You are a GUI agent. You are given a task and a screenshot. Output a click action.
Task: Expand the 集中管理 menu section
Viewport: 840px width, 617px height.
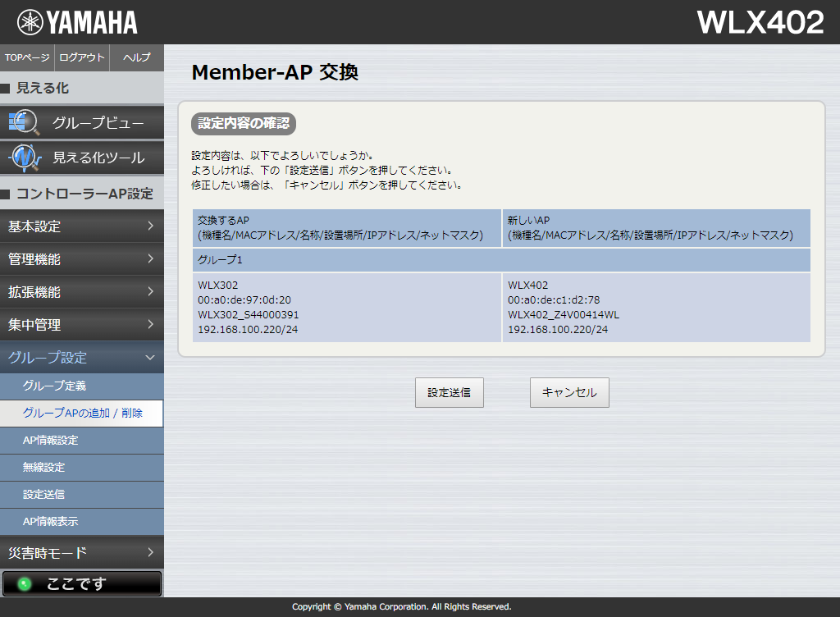pyautogui.click(x=81, y=325)
